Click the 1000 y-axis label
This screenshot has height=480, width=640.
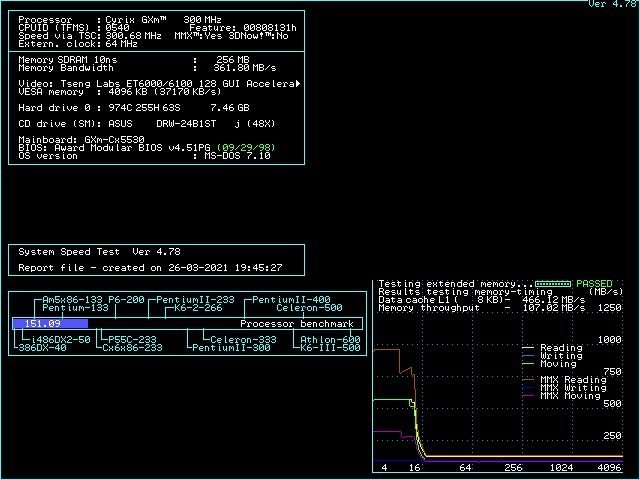pos(609,340)
